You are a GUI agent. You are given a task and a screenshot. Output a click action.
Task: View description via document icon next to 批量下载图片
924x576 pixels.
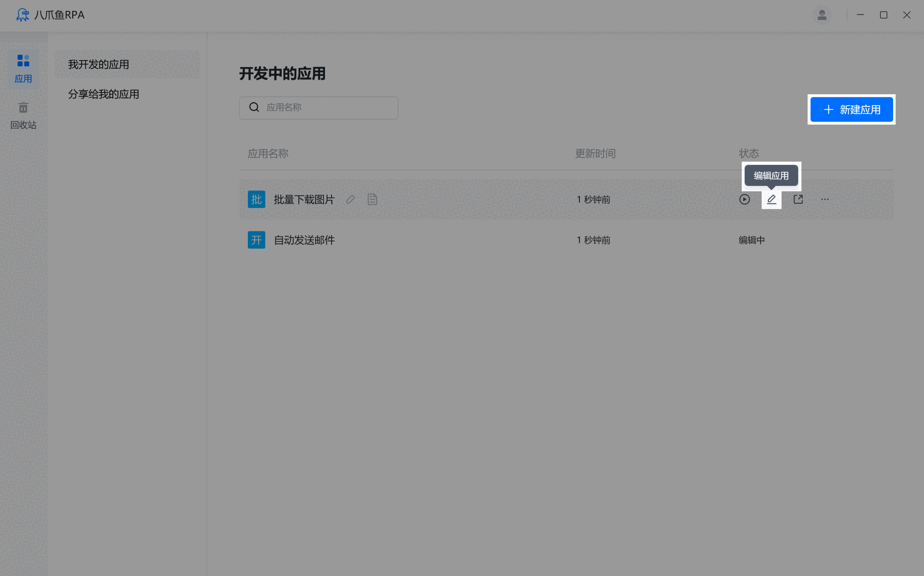(372, 199)
